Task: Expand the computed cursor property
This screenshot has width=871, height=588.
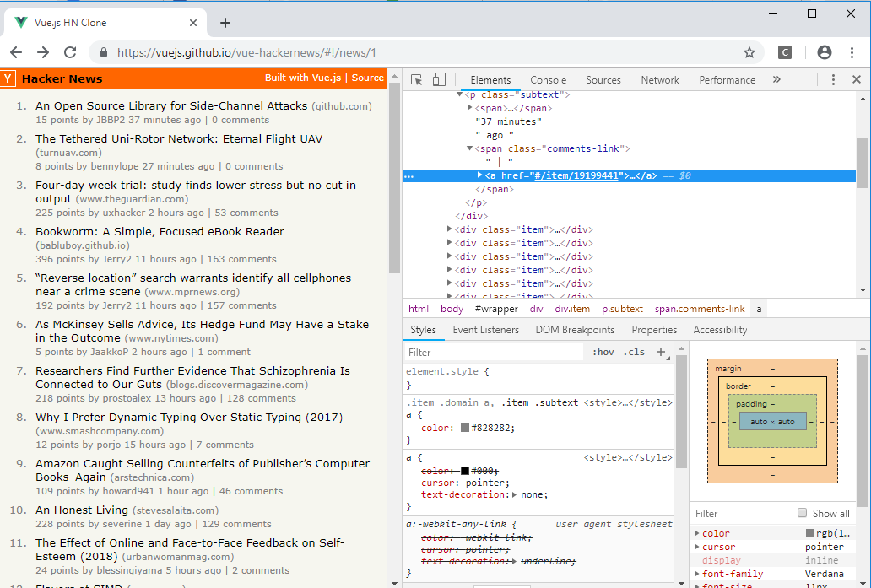Action: [x=697, y=547]
